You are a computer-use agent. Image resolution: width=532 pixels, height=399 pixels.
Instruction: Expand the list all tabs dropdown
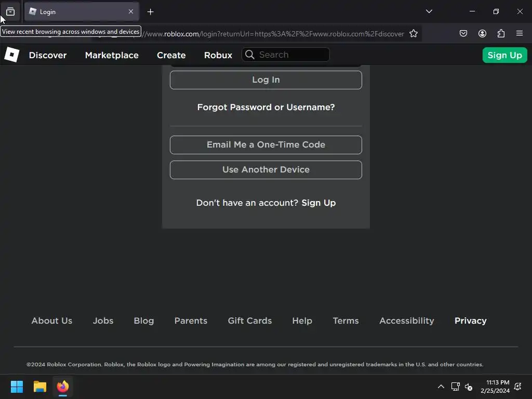tap(429, 11)
